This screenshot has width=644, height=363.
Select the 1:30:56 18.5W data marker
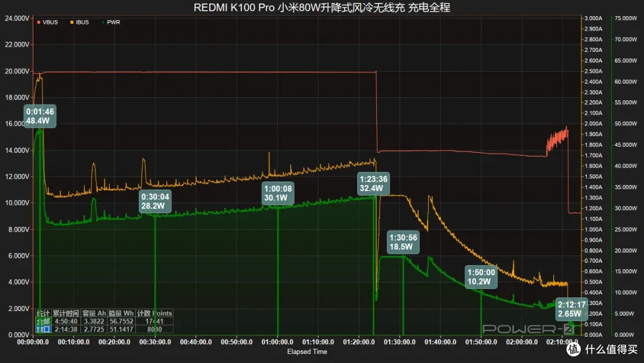403,242
